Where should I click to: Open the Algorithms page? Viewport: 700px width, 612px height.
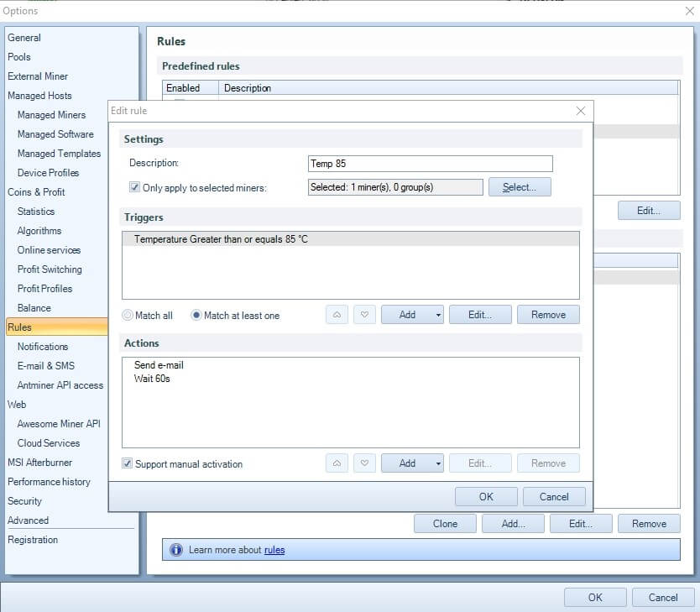coord(39,231)
